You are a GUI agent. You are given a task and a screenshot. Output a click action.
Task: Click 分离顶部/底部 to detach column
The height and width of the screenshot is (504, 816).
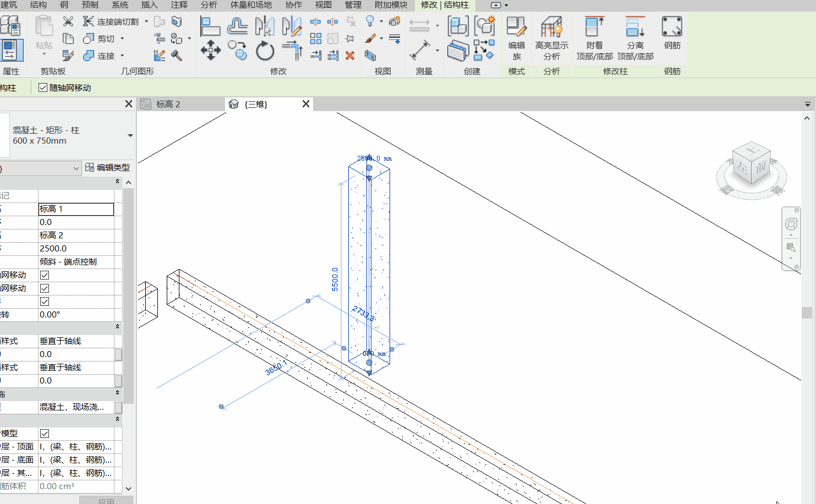pyautogui.click(x=636, y=39)
